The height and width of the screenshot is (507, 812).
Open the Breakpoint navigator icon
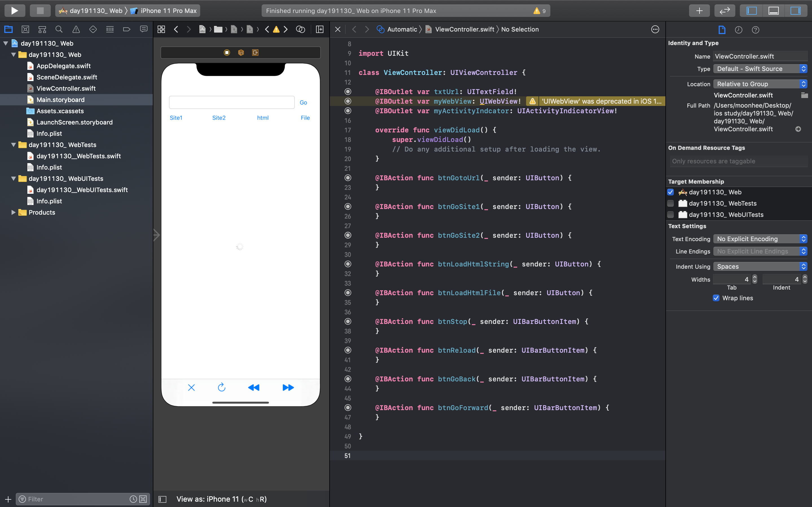click(127, 30)
